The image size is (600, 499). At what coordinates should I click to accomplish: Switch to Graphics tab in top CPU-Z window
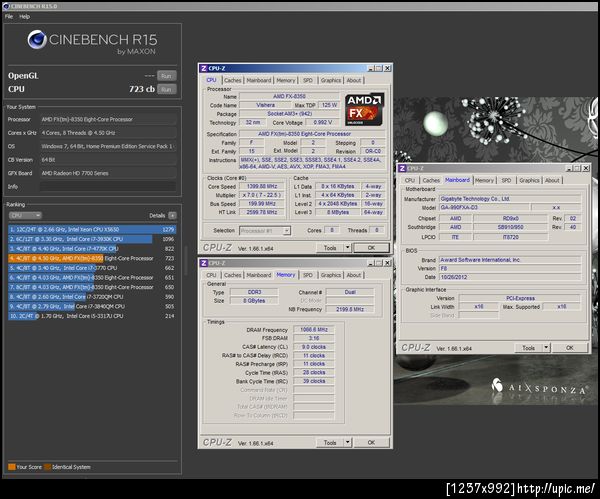point(331,80)
